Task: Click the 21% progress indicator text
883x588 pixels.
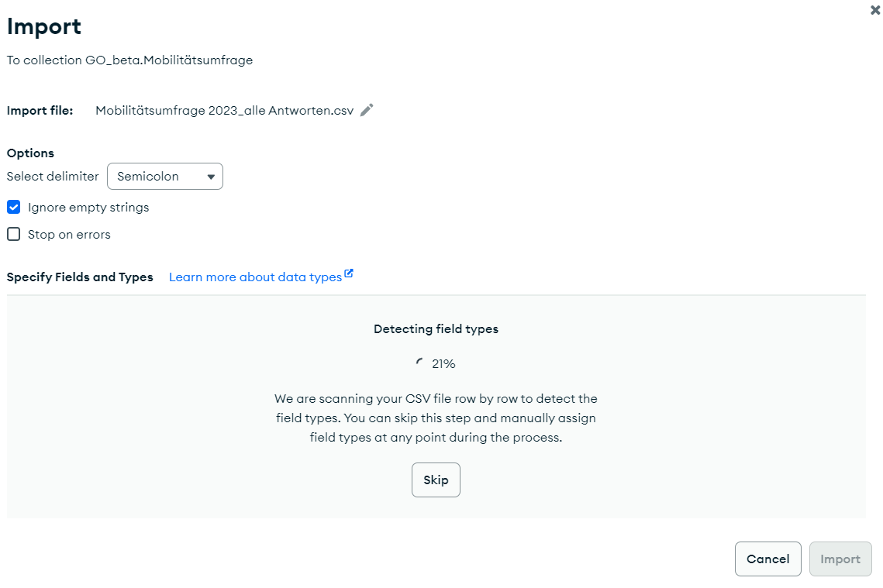Action: click(443, 363)
